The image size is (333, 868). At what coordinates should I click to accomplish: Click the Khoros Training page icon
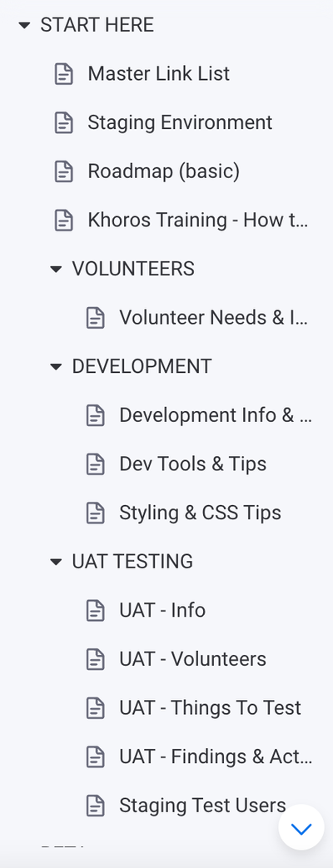tap(64, 220)
